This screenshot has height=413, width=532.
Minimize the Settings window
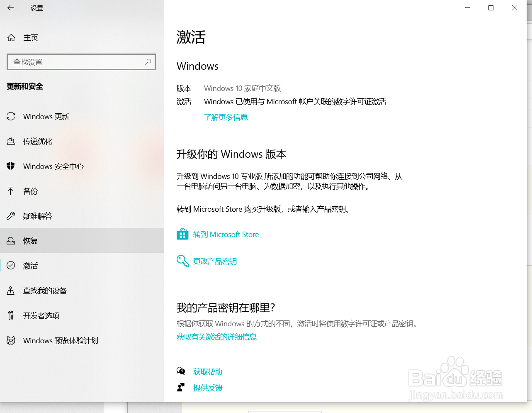pyautogui.click(x=467, y=8)
